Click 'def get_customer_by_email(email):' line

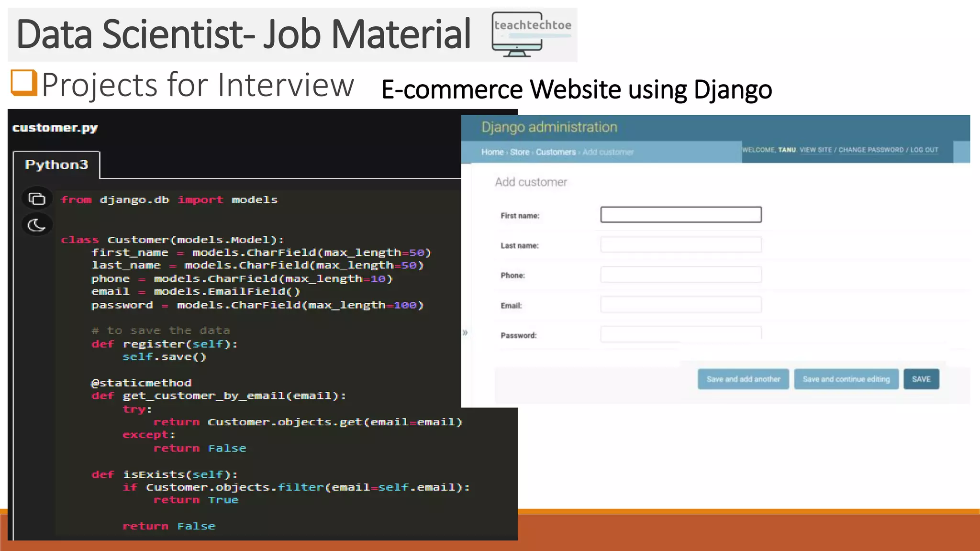pyautogui.click(x=219, y=396)
